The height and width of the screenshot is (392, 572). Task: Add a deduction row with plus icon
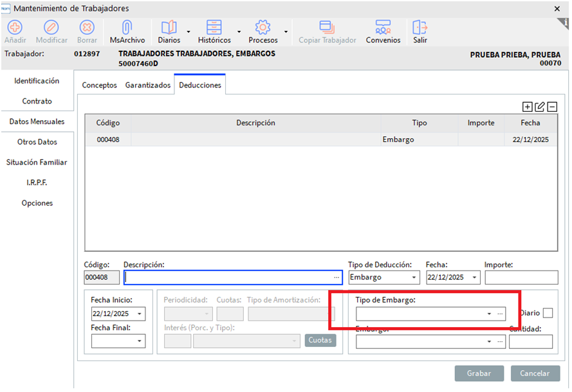click(528, 107)
